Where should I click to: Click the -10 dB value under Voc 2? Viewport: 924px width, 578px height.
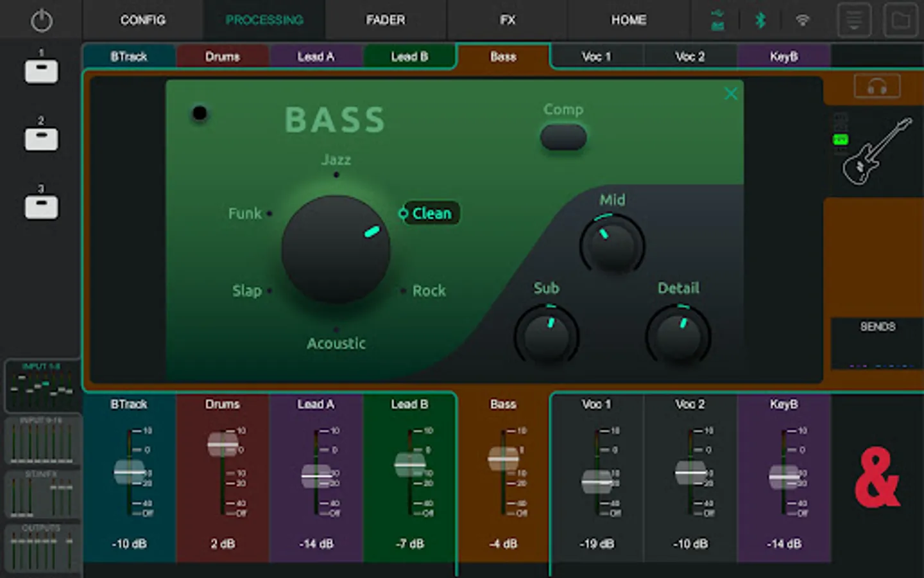coord(690,544)
